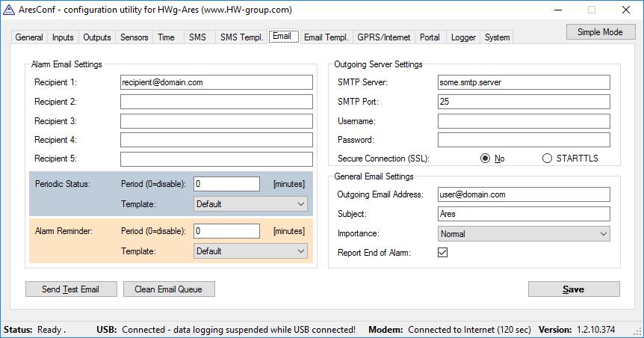Screen dimensions: 644x338
Task: Open the Time tab
Action: [167, 37]
